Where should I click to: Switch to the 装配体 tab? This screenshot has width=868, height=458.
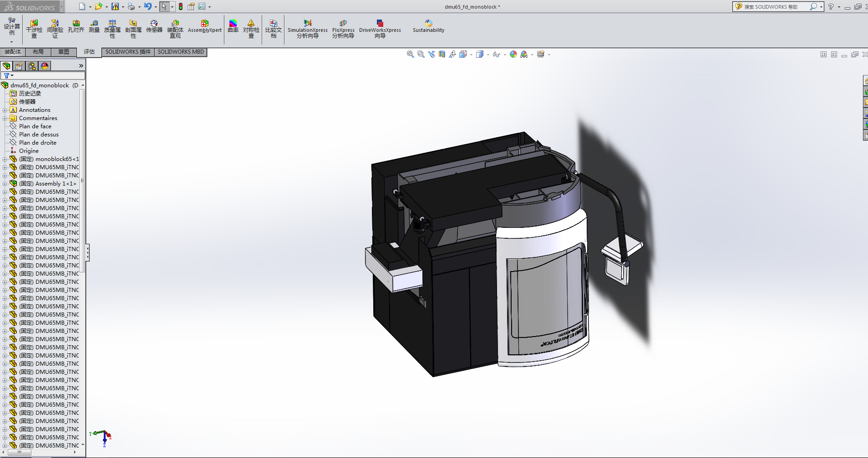[13, 52]
